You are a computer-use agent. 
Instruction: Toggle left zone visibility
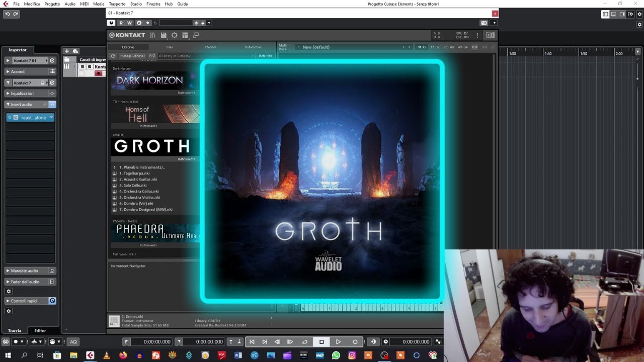coord(605,14)
